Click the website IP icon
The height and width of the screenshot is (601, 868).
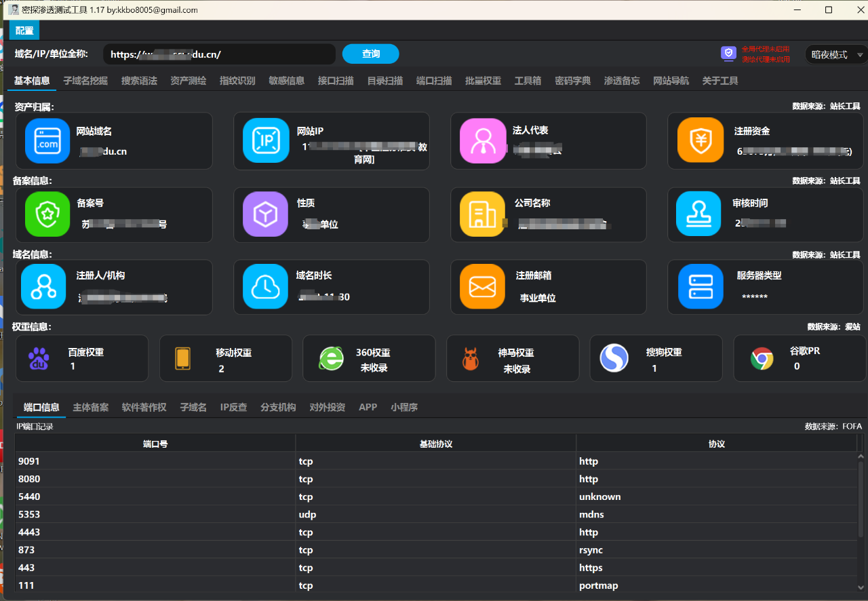point(265,141)
